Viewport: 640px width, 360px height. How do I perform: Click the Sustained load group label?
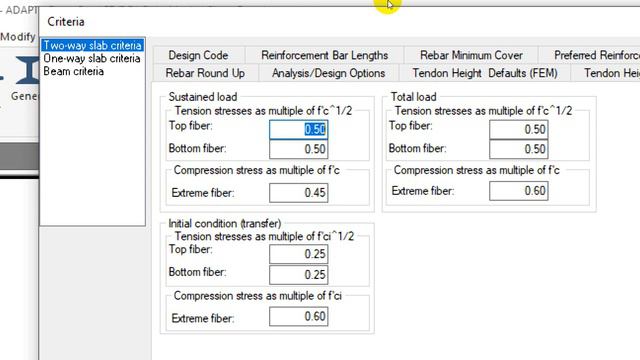pos(202,97)
